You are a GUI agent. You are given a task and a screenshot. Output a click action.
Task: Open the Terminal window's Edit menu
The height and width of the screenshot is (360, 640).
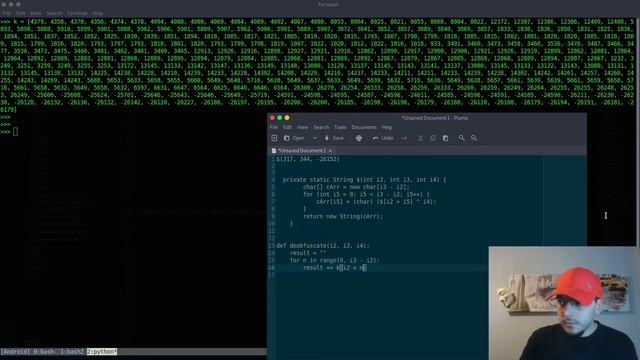[20, 13]
